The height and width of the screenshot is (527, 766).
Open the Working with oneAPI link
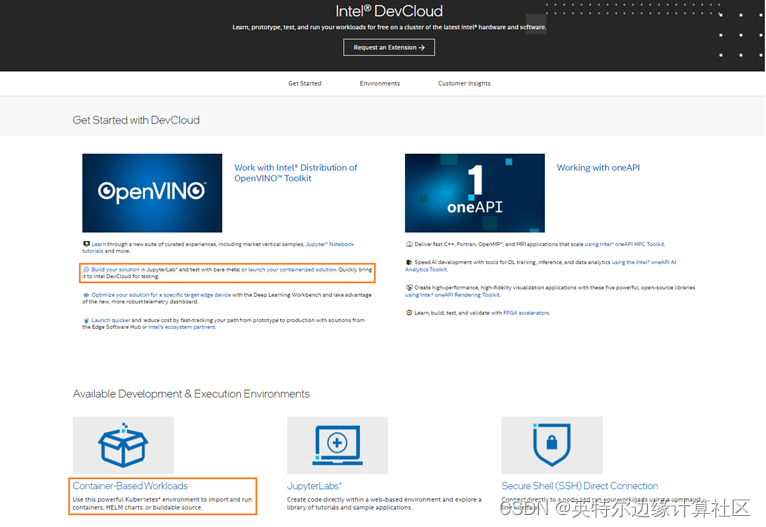598,168
